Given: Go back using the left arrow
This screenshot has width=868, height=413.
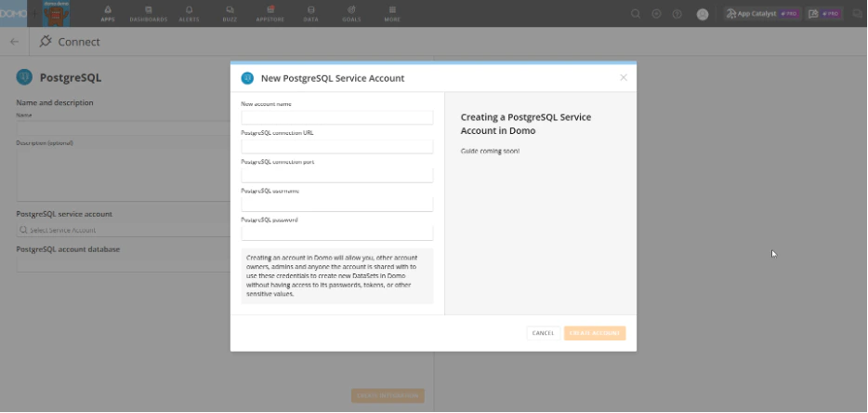Looking at the screenshot, I should [x=14, y=42].
